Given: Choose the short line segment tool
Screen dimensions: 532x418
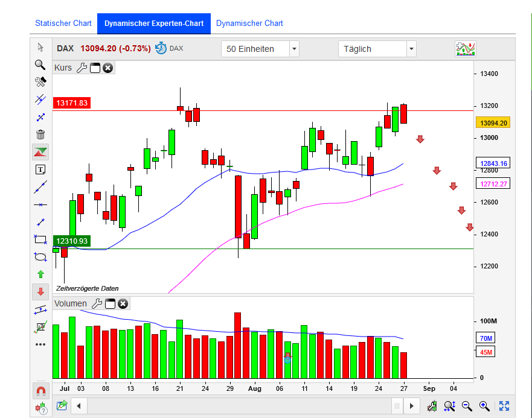Looking at the screenshot, I should pos(40,223).
